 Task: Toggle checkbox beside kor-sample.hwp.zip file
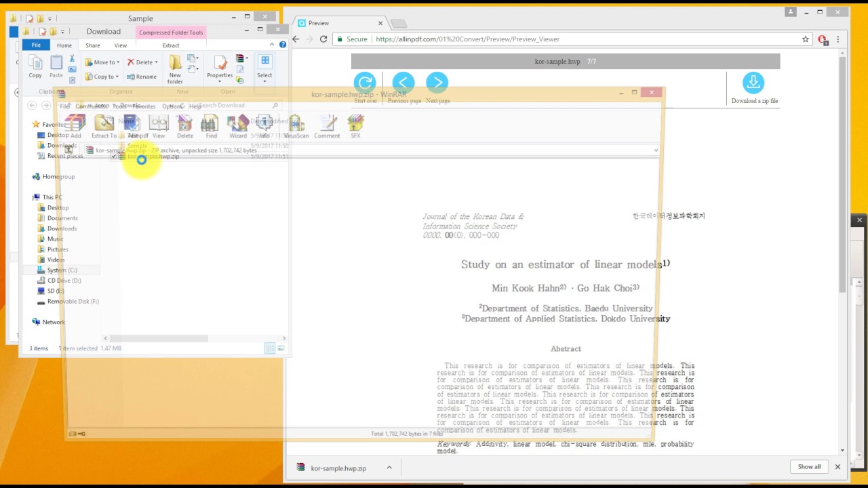coord(114,157)
